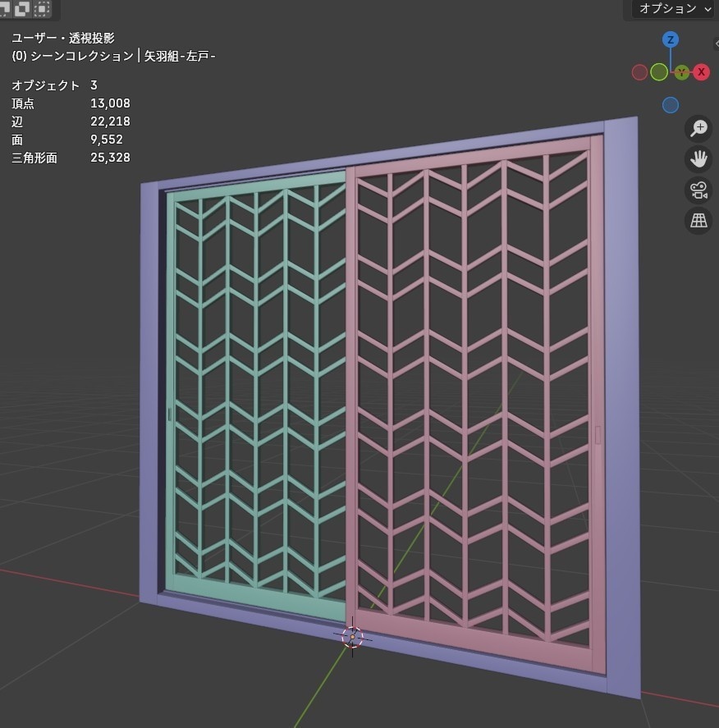Viewport: 719px width, 728px height.
Task: Click the 3D cursor crosshair
Action: coord(352,637)
